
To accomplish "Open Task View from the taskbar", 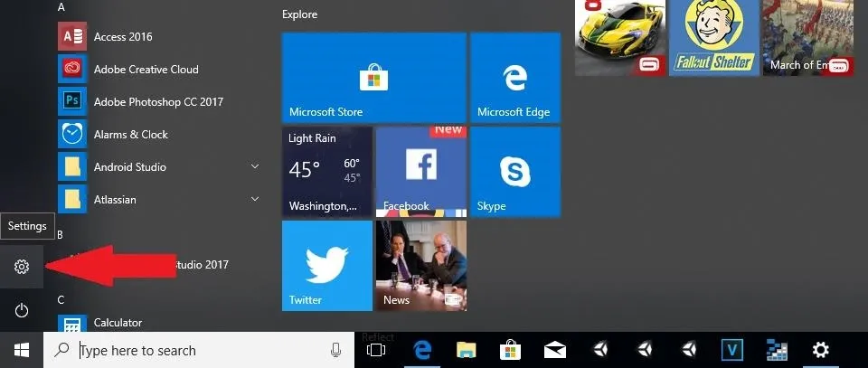I will tap(376, 350).
